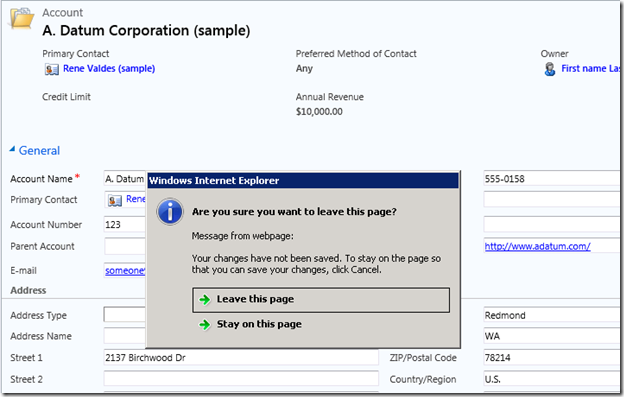Open the First name owner link
Screen dimensions: 624x397
pyautogui.click(x=591, y=68)
